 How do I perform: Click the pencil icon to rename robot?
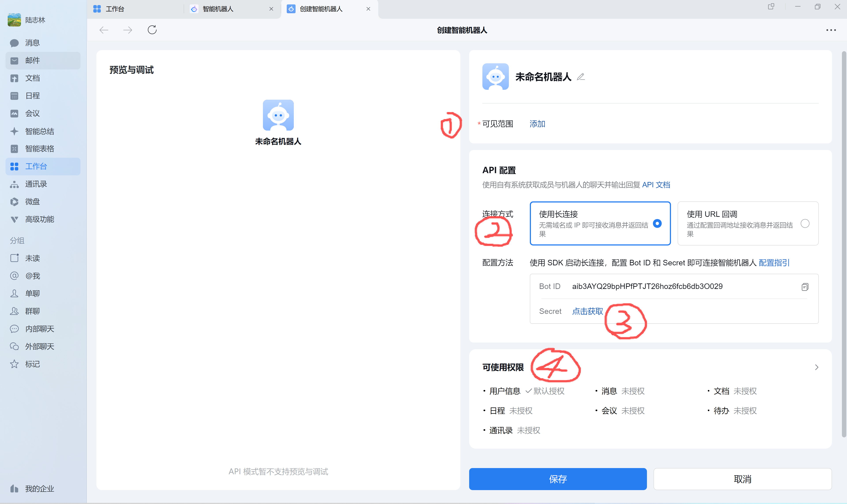coord(581,77)
